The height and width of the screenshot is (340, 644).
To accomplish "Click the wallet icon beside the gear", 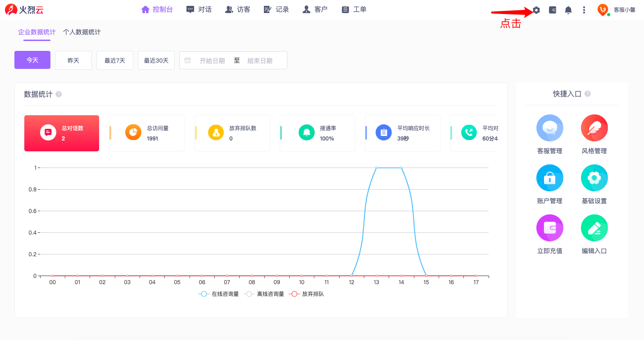I will pyautogui.click(x=553, y=10).
